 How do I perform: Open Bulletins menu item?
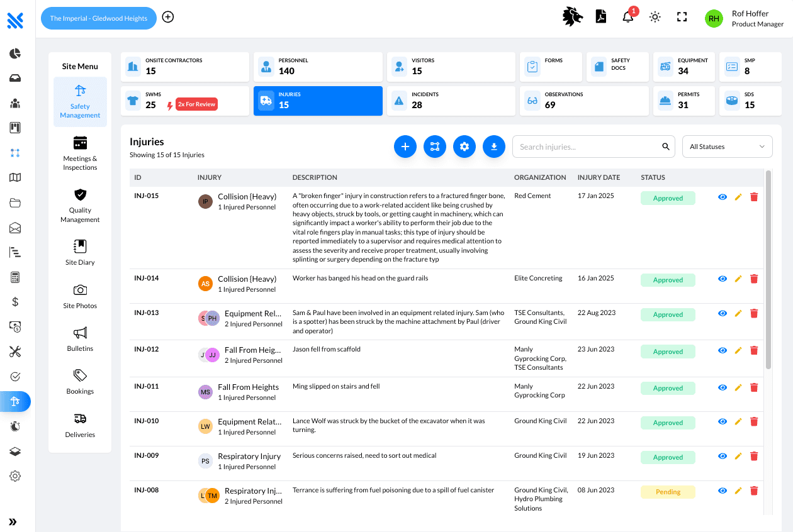[x=80, y=339]
